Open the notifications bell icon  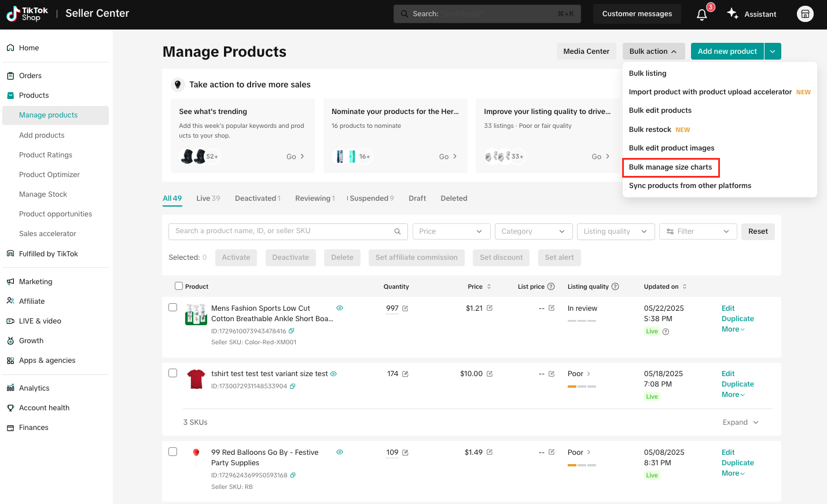[x=701, y=14]
